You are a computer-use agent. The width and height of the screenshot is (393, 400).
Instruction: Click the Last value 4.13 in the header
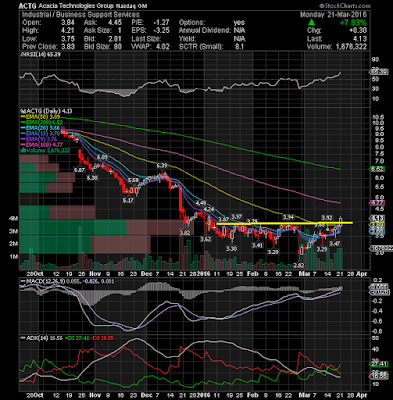360,39
